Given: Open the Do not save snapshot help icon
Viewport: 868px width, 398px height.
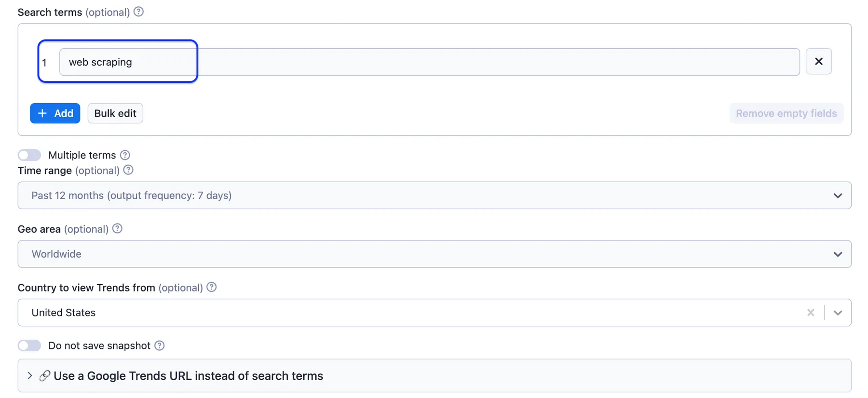Looking at the screenshot, I should (x=160, y=345).
